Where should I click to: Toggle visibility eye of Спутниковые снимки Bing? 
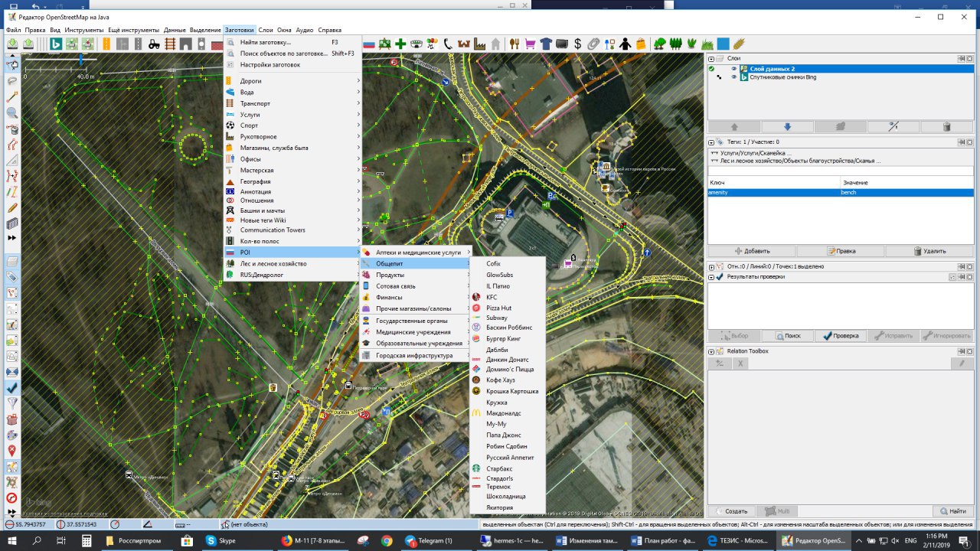[733, 77]
